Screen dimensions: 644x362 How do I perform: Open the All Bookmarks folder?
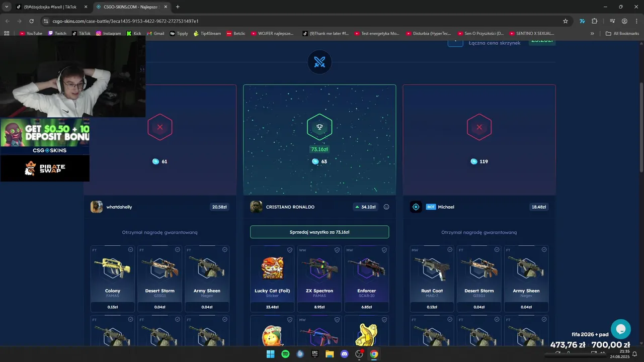[622, 34]
